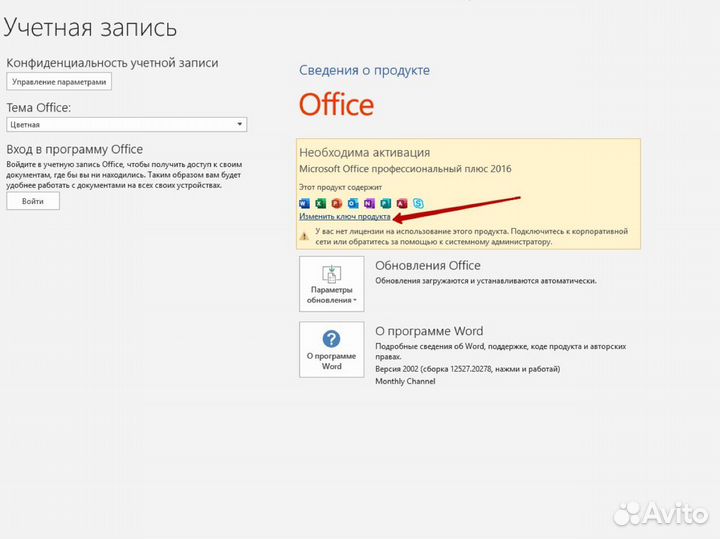720x539 pixels.
Task: Click the large orange Office logo
Action: click(337, 104)
